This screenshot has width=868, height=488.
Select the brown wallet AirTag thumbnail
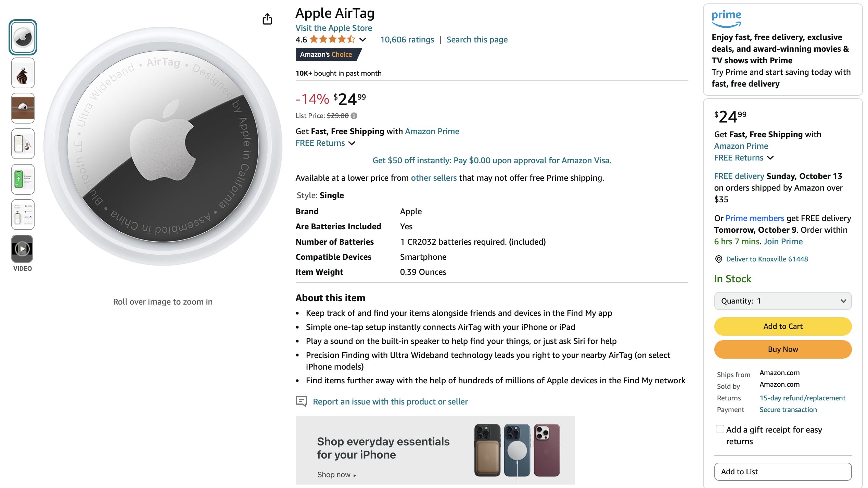coord(23,108)
